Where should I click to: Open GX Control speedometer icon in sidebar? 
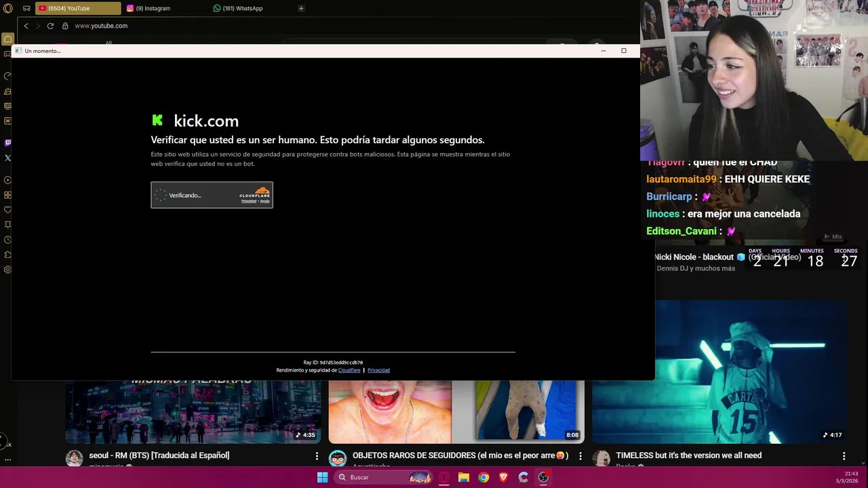point(7,76)
